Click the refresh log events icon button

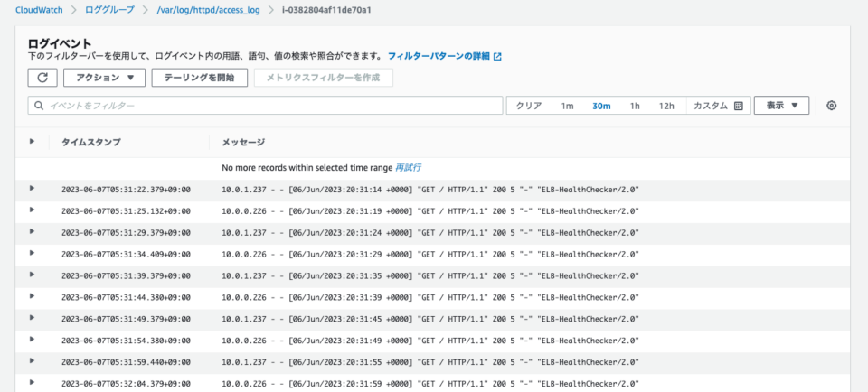pos(42,78)
